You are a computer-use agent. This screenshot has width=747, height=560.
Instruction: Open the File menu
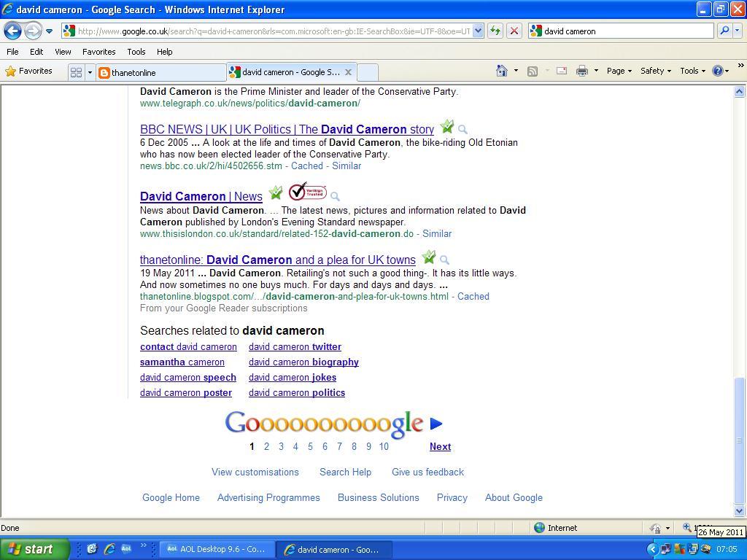(x=13, y=52)
